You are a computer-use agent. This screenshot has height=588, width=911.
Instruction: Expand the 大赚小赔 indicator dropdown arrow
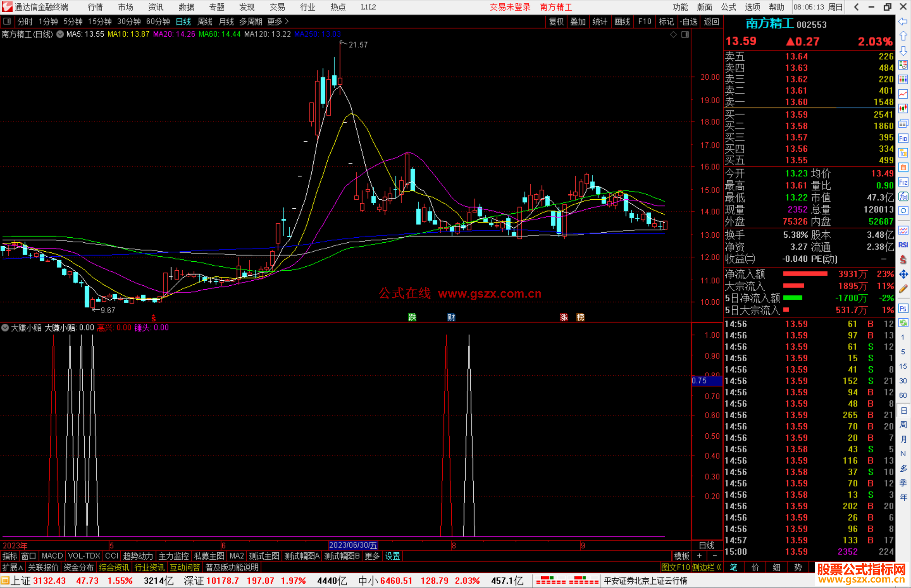pos(5,328)
